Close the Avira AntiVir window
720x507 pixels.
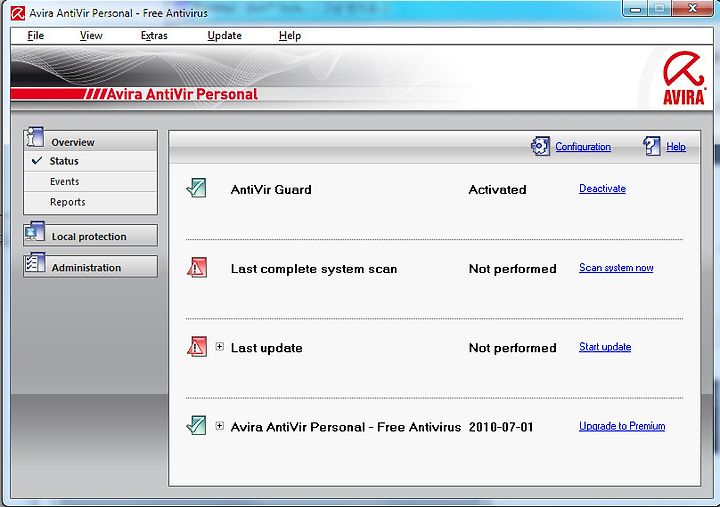[693, 9]
